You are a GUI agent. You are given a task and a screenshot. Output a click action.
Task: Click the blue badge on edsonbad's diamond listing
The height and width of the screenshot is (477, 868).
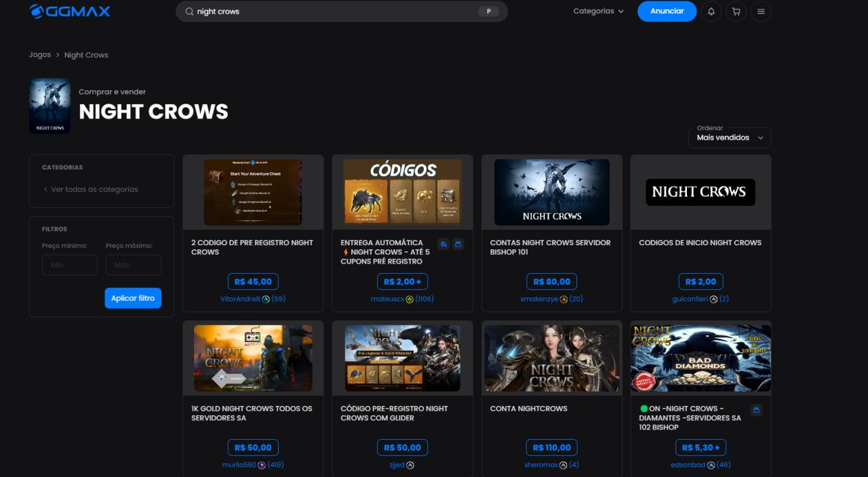(757, 410)
